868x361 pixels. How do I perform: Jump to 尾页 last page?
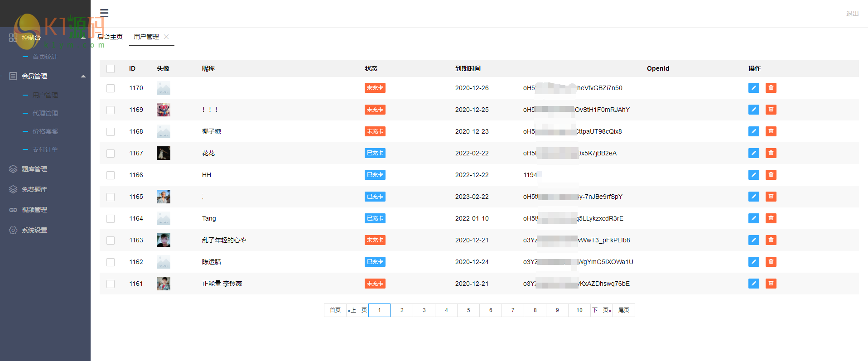point(624,310)
